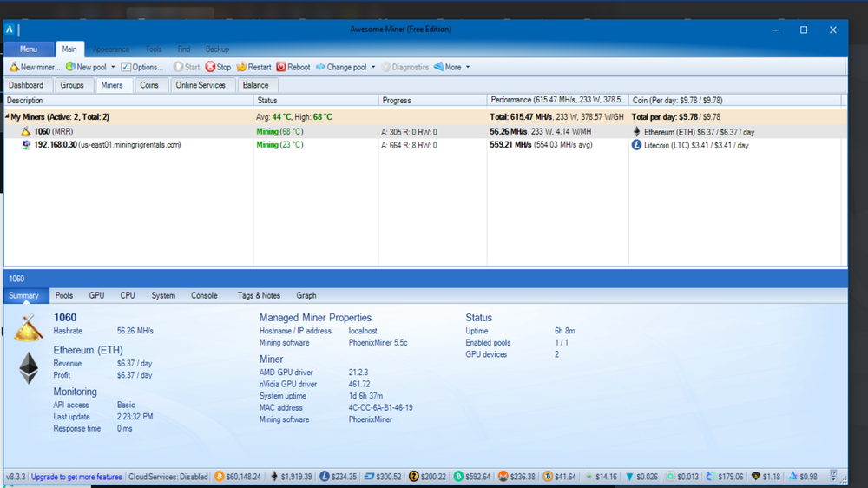Screen dimensions: 868x488
Task: Sort by the Performance column header
Action: point(556,100)
